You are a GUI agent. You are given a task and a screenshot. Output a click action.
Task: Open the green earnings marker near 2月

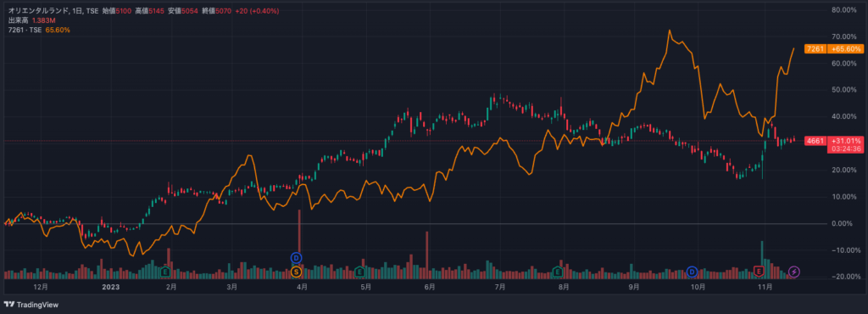point(165,272)
